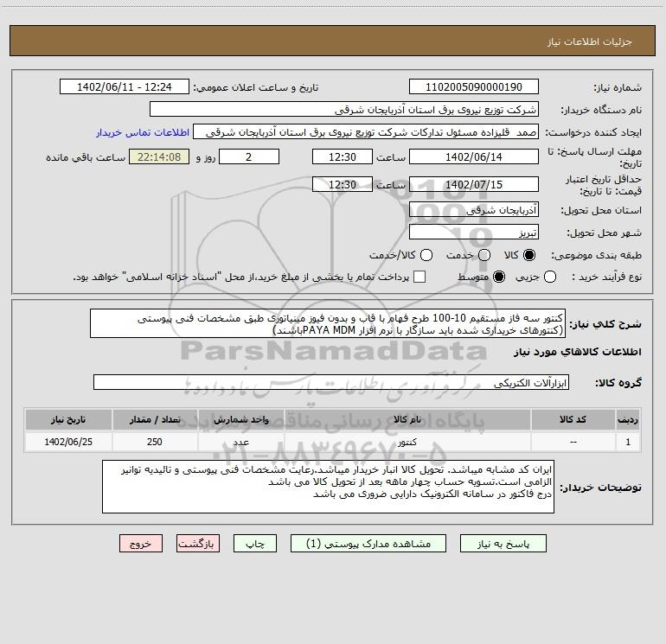Click the واحد شمارش column header
Image resolution: width=666 pixels, height=644 pixels.
[x=240, y=420]
